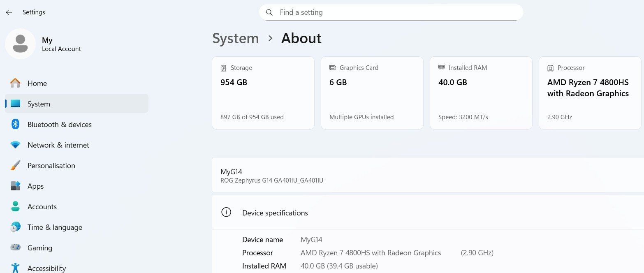The height and width of the screenshot is (273, 644).
Task: Collapse the Device specifications section header
Action: tap(428, 213)
